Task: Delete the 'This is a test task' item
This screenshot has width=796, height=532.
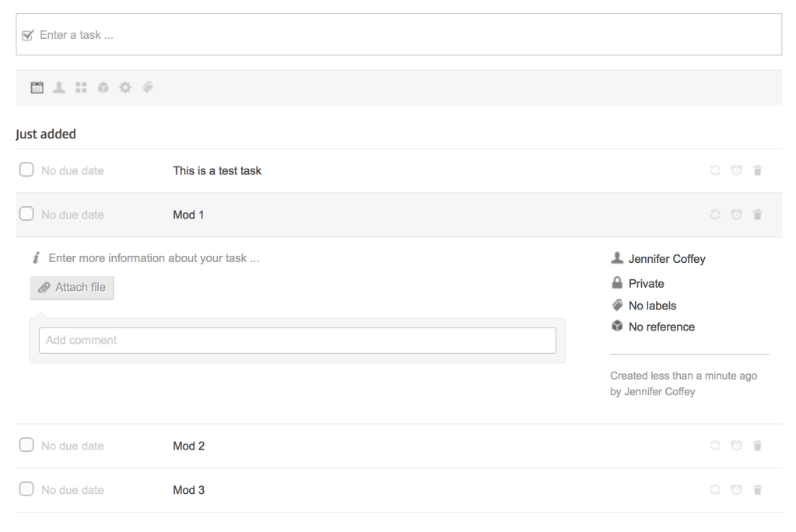Action: 757,171
